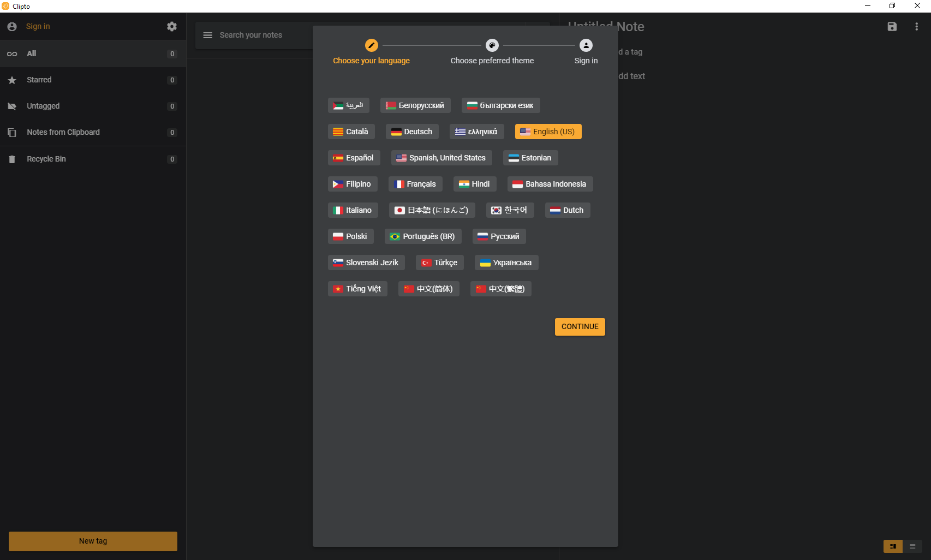The image size is (931, 560).
Task: Open the three-dot more options menu
Action: 916,26
